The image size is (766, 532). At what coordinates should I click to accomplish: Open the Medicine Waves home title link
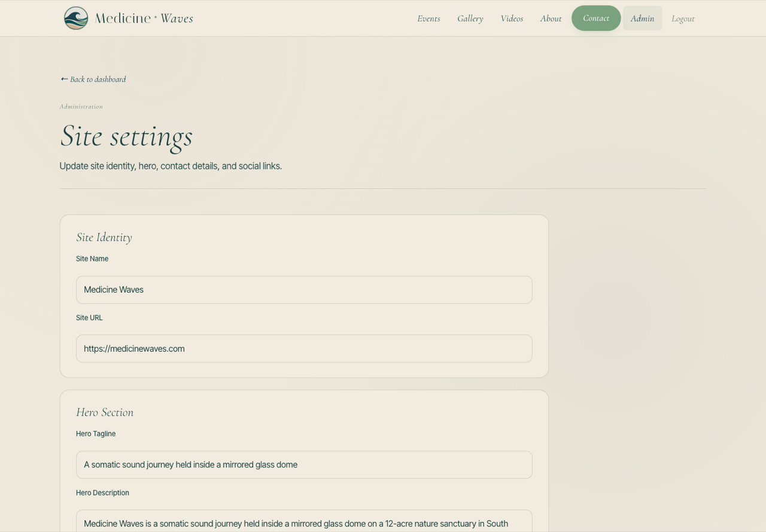(144, 19)
